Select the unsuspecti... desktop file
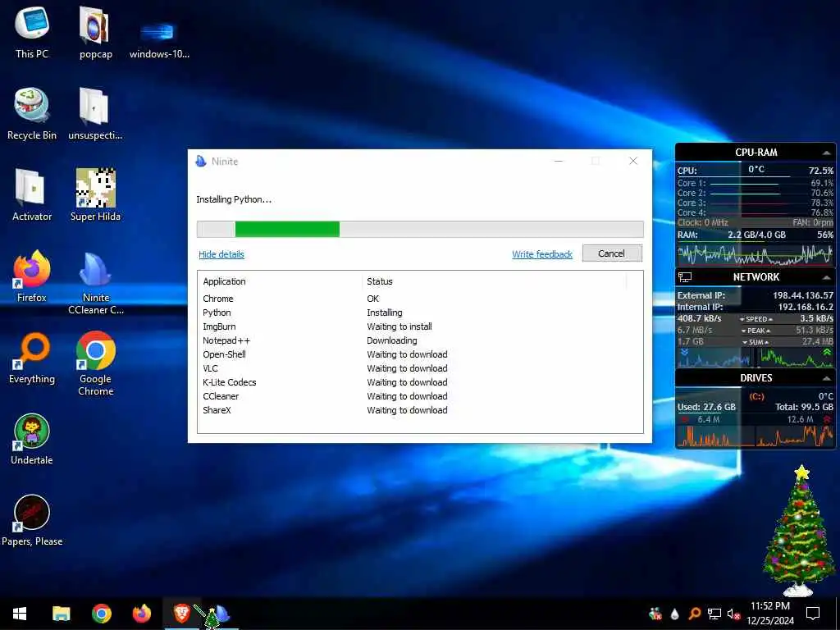840x630 pixels. point(95,114)
